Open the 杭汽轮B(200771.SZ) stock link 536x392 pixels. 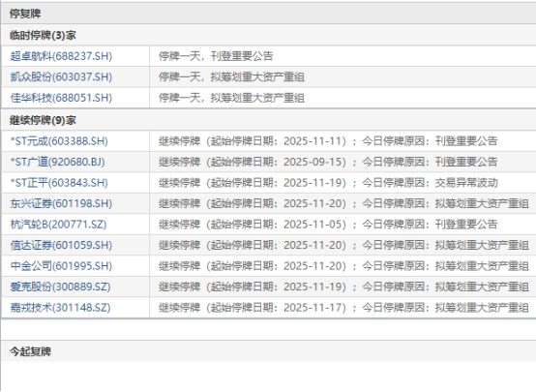tap(58, 225)
